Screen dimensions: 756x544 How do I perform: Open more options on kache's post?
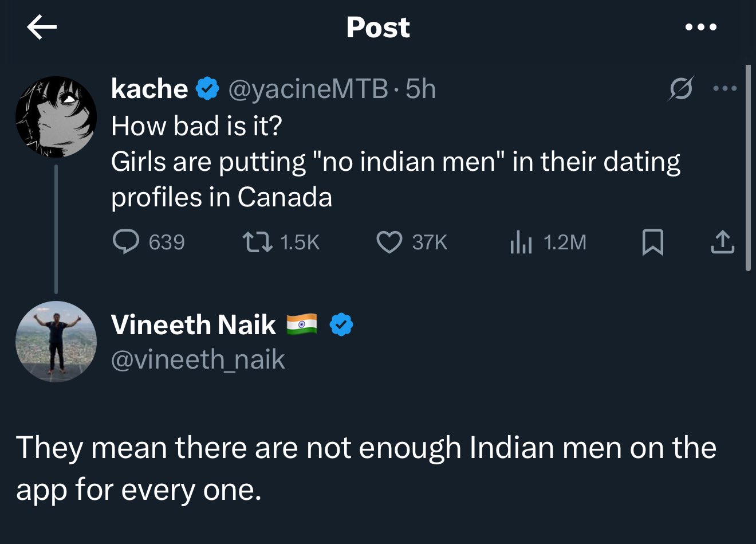click(x=724, y=88)
